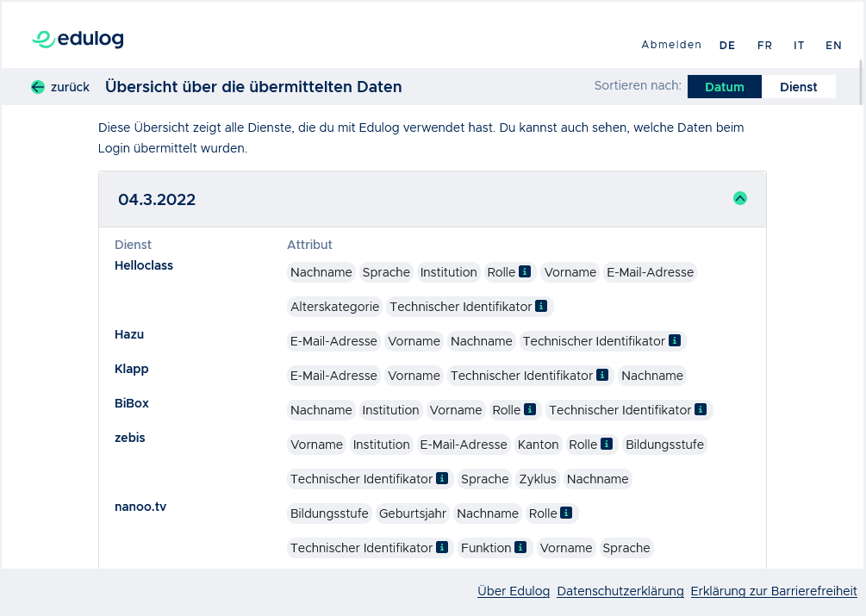
Task: Click the Attribut column header
Action: pyautogui.click(x=309, y=245)
